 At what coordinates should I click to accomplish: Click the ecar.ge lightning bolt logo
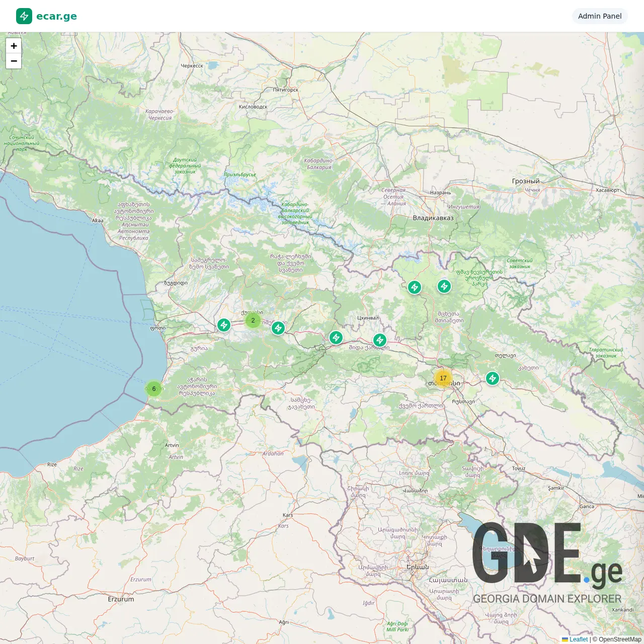click(x=24, y=16)
